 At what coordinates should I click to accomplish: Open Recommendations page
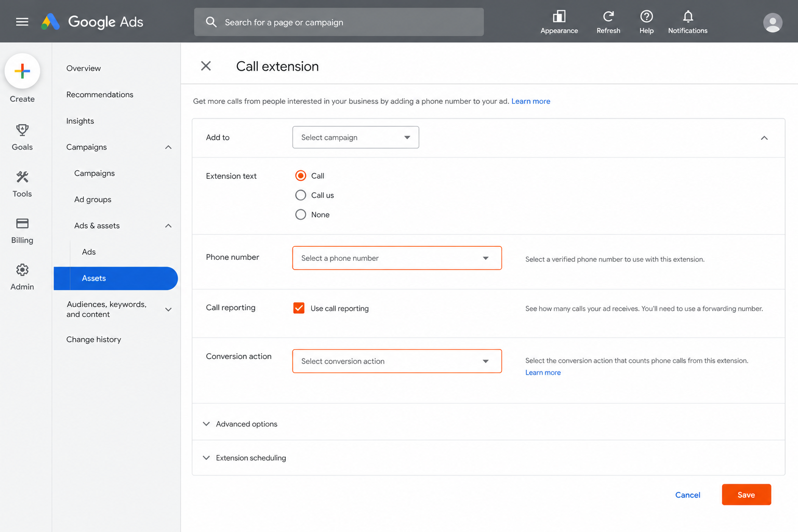100,95
